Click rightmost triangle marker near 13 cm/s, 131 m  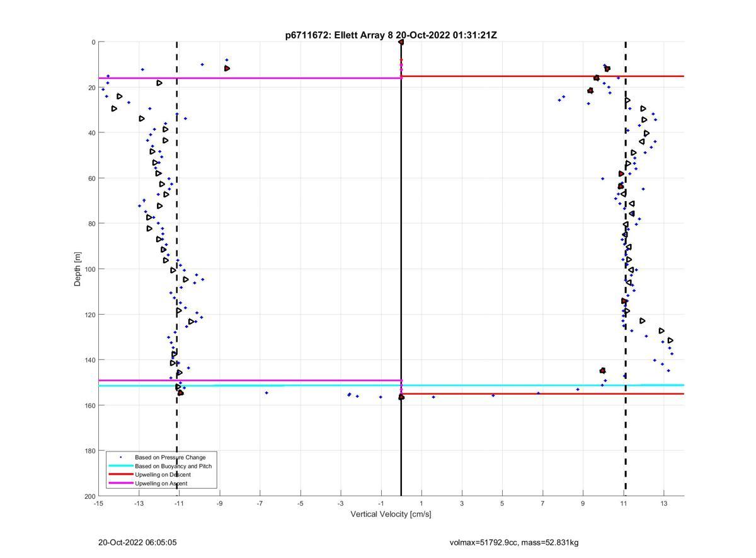670,340
